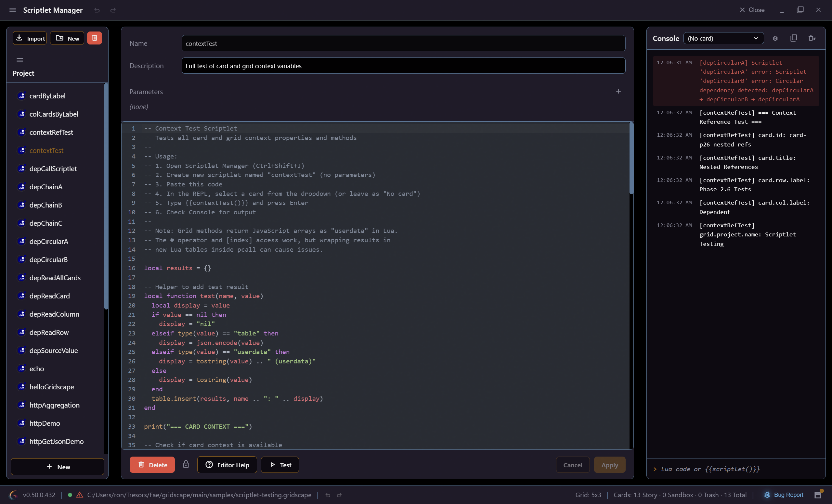Import a scriptlet with the Import button
This screenshot has height=504, width=832.
pos(30,38)
